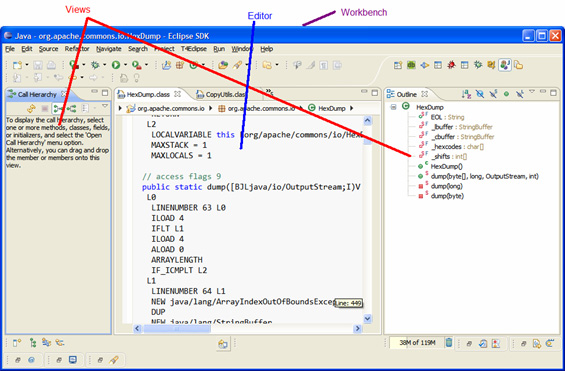Viewport: 565px width, 371px height.
Task: Click the garbage collector trash icon
Action: click(449, 343)
